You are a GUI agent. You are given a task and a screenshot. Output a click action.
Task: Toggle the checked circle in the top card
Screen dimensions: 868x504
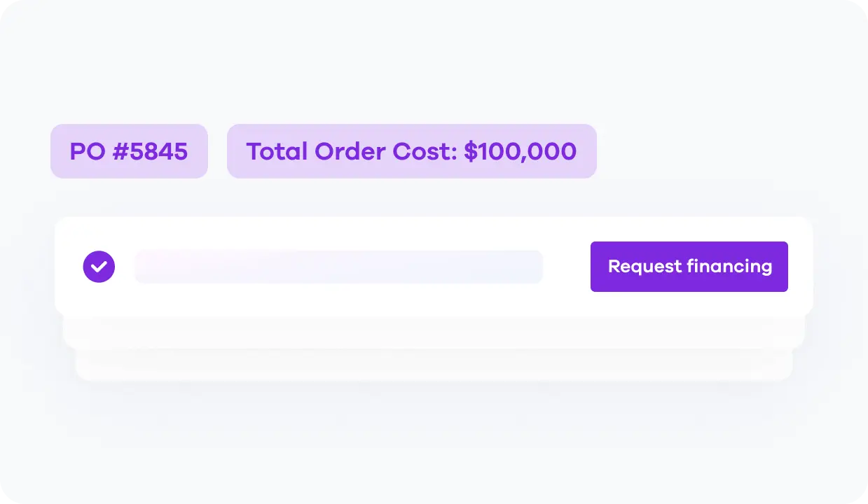(x=99, y=267)
